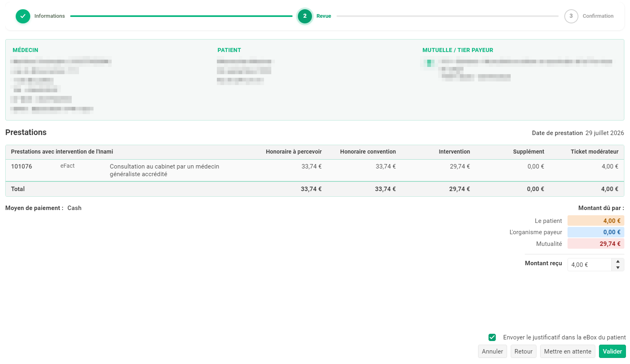Uncheck Envoyer le justificatif dans la eBox
The width and height of the screenshot is (630, 364).
tap(492, 337)
